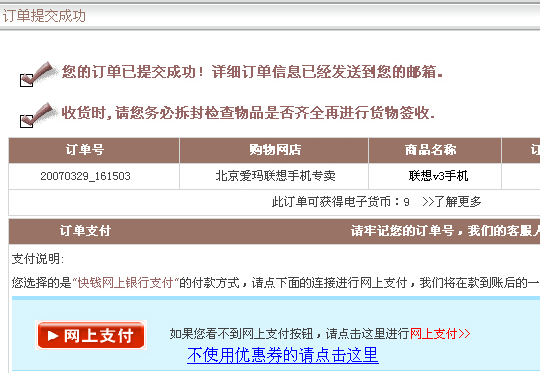Image resolution: width=540 pixels, height=373 pixels.
Task: Click checkmark icon beside 您的订单已提交成功
Action: 38,74
